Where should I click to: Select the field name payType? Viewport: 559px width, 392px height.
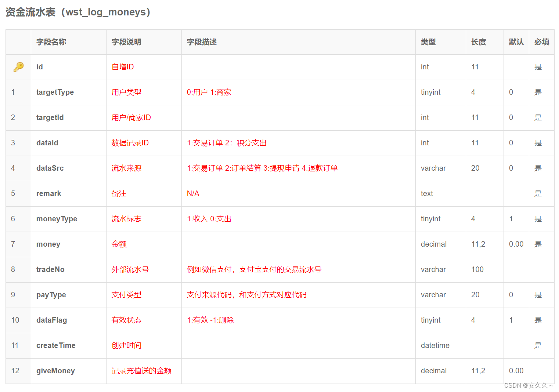[51, 295]
